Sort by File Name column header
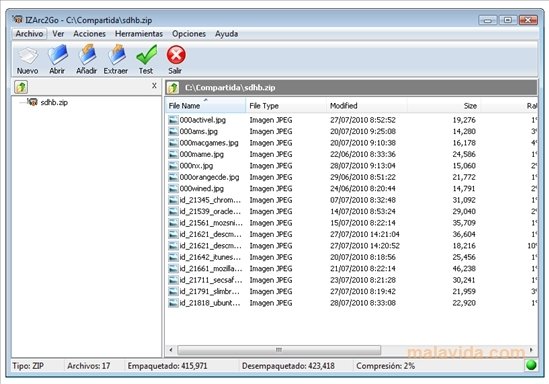The height and width of the screenshot is (384, 549). click(206, 105)
